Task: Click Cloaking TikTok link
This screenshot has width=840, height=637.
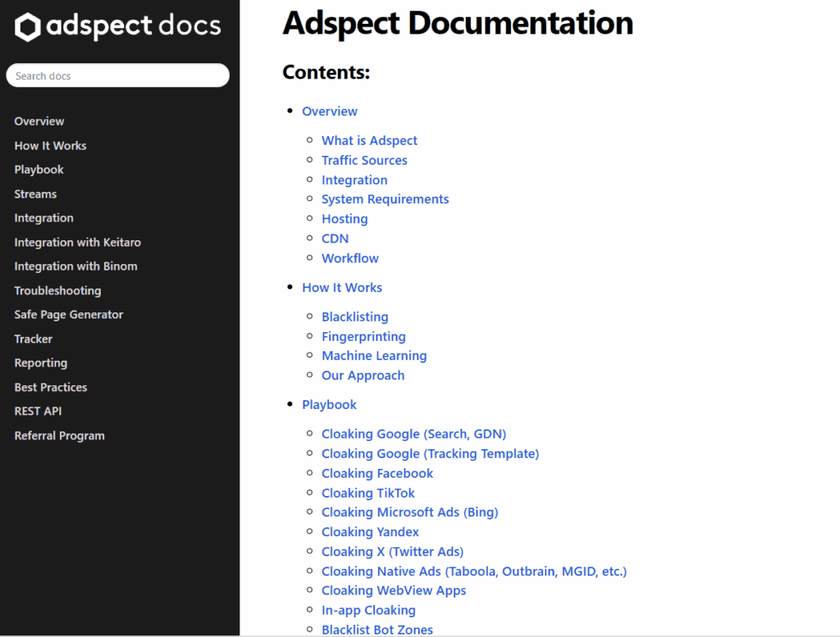Action: [x=368, y=494]
